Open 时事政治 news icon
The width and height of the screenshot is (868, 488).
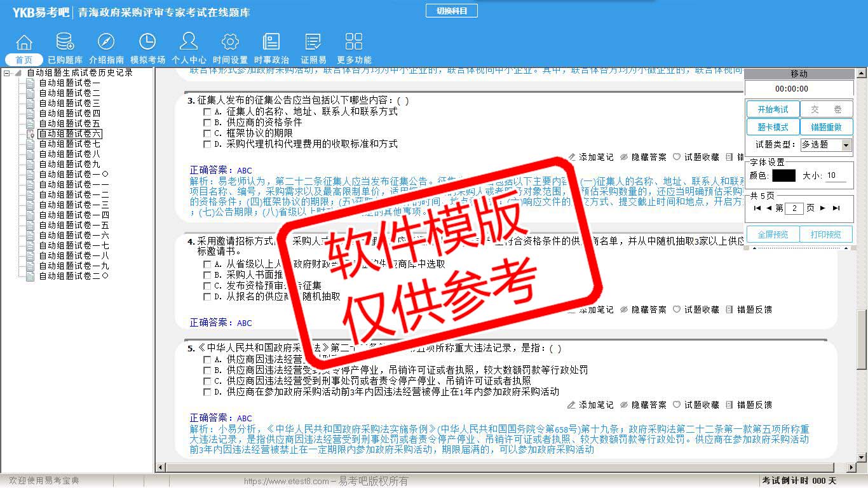pyautogui.click(x=271, y=43)
